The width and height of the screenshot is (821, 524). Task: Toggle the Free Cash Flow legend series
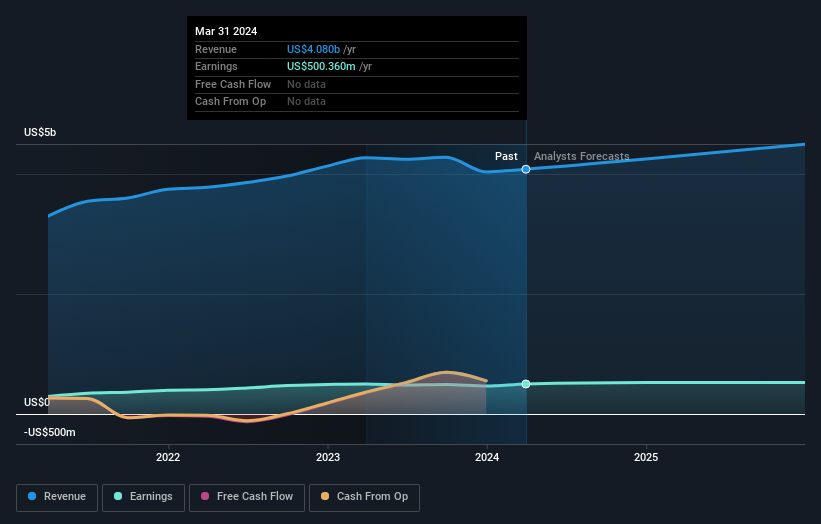(247, 497)
